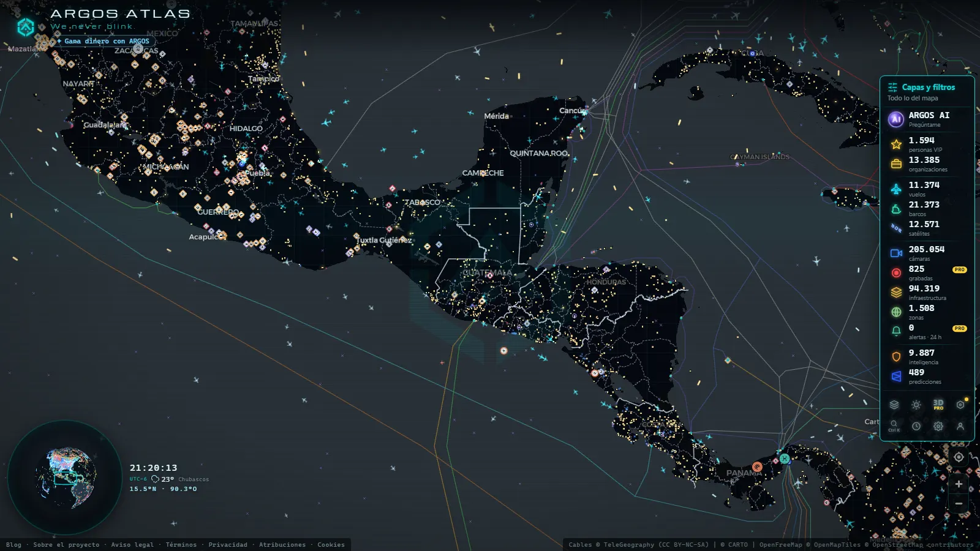Open the map layers stack tool
This screenshot has width=980, height=551.
pyautogui.click(x=894, y=405)
